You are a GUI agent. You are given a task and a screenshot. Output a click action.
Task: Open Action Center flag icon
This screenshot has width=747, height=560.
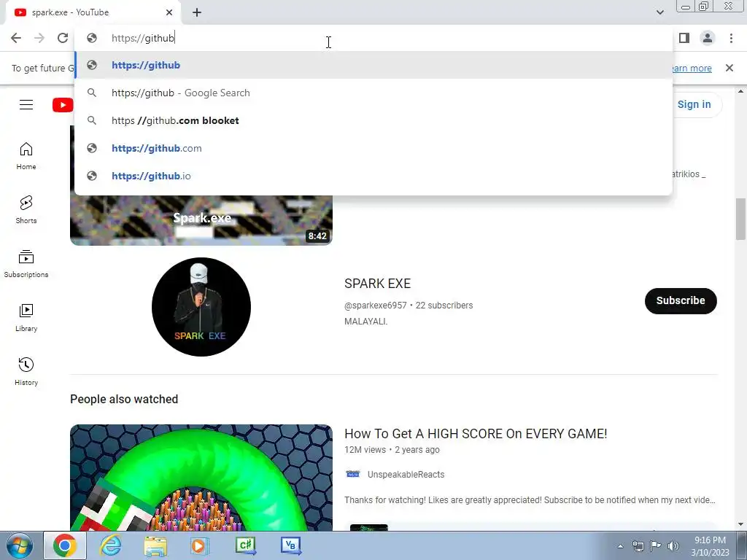click(x=656, y=546)
